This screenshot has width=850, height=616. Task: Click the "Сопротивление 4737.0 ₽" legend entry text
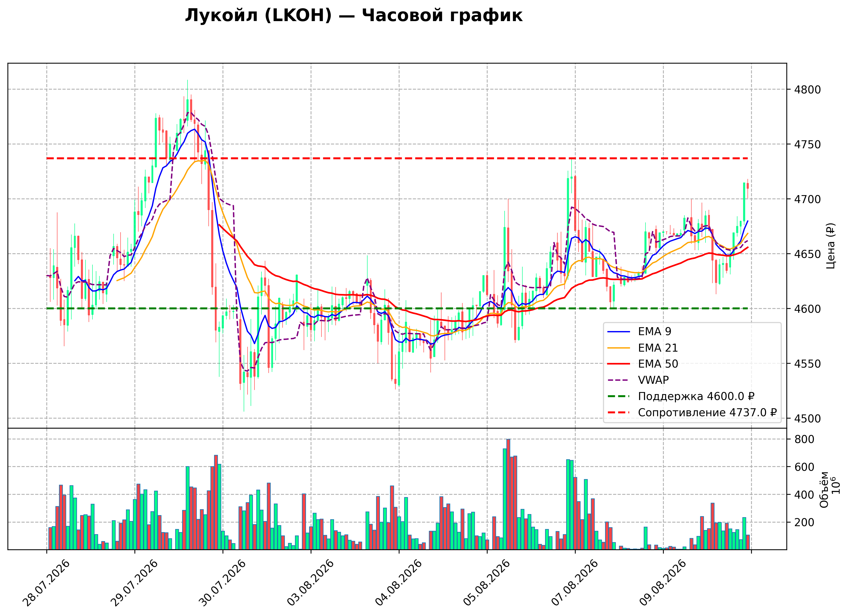pos(708,413)
